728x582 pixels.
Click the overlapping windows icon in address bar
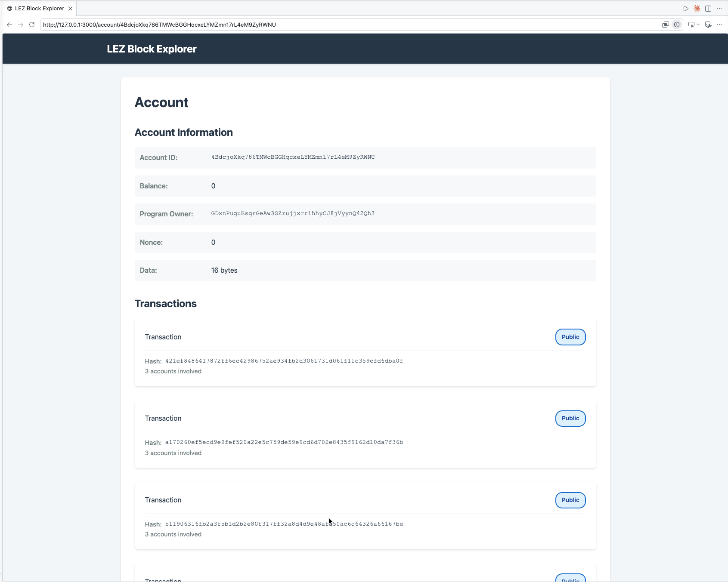click(x=666, y=25)
